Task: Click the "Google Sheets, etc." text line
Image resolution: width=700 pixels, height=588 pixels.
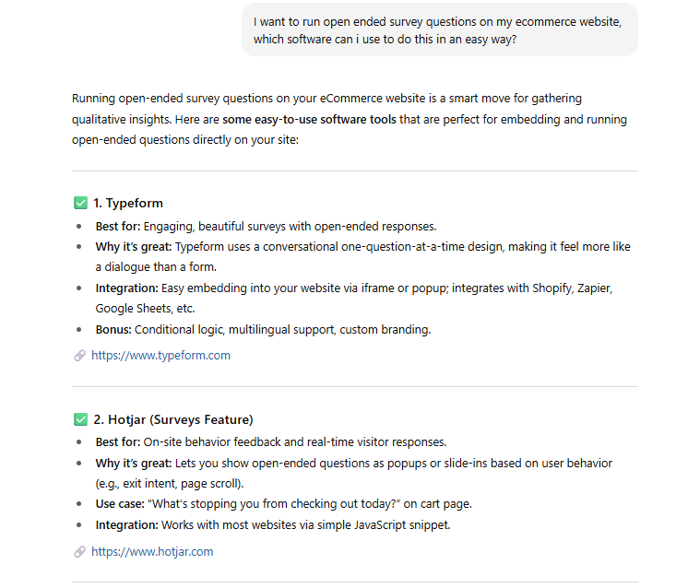Action: pyautogui.click(x=145, y=309)
